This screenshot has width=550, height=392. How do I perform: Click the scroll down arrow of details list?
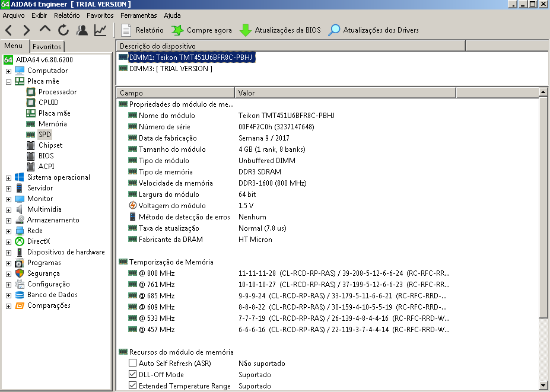click(x=543, y=385)
